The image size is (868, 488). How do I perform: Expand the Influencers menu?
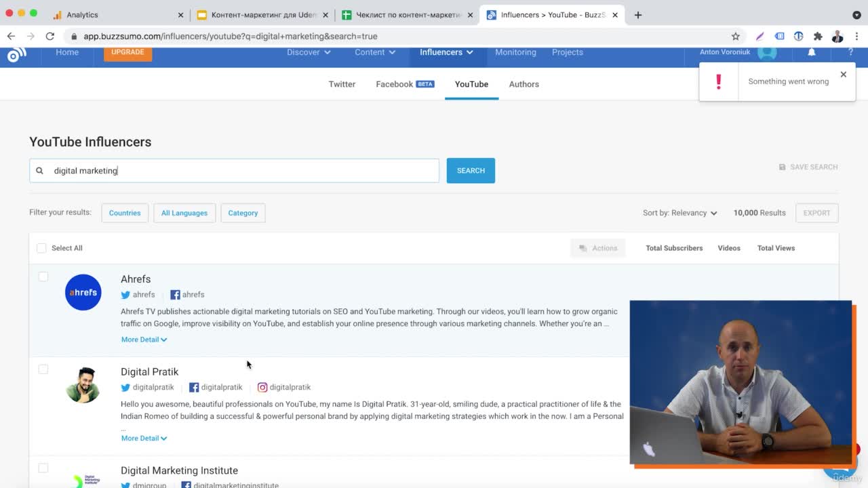pyautogui.click(x=446, y=52)
